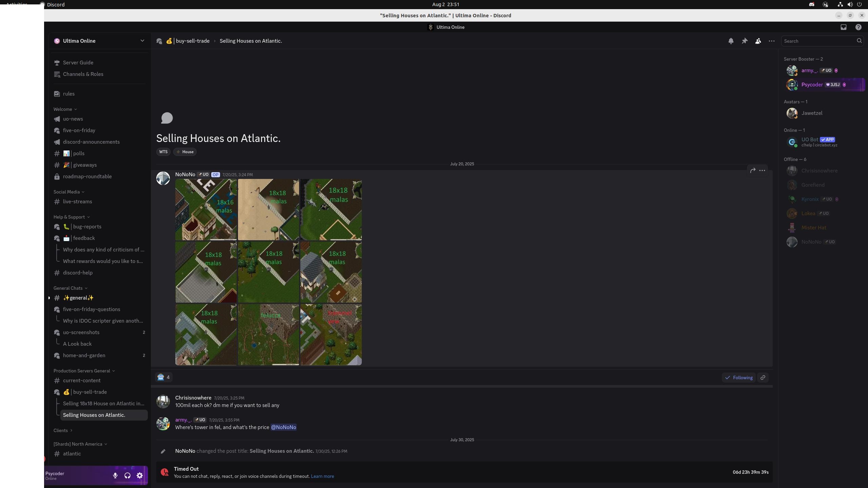
Task: Open the 18x16 malas house image
Action: coord(206,210)
